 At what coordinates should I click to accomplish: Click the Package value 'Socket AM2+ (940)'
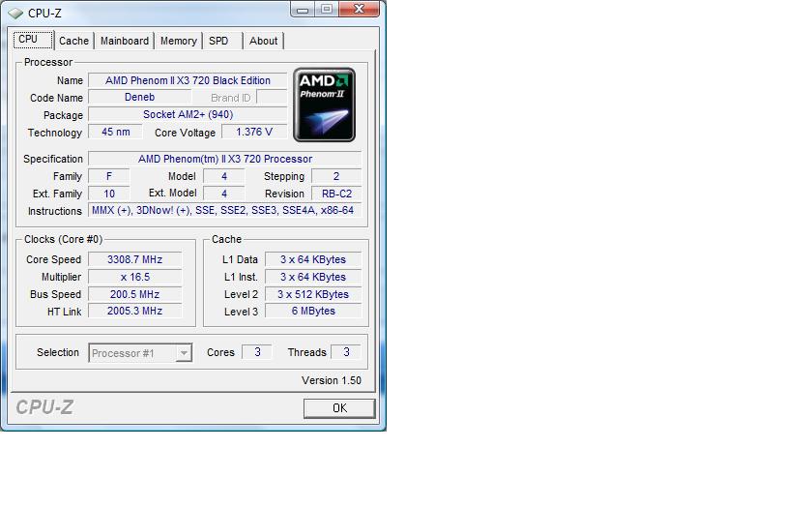coord(188,114)
